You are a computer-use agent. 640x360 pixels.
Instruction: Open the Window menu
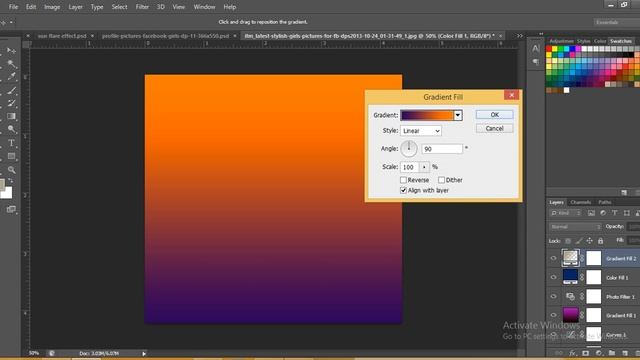point(204,7)
